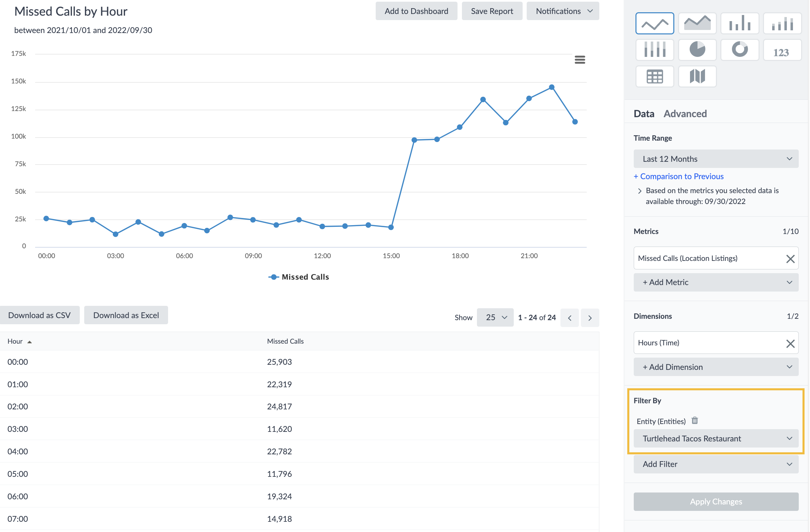Select the pie chart type icon
The width and height of the screenshot is (810, 532).
click(x=697, y=50)
